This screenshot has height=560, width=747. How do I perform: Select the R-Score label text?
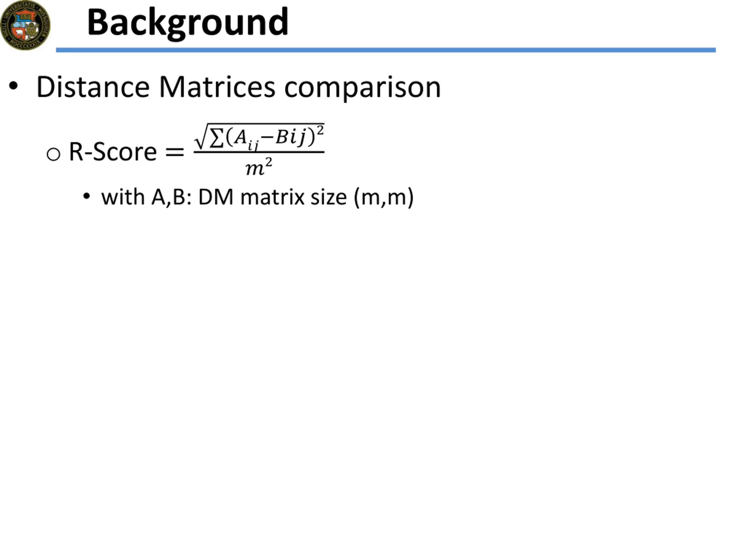113,152
